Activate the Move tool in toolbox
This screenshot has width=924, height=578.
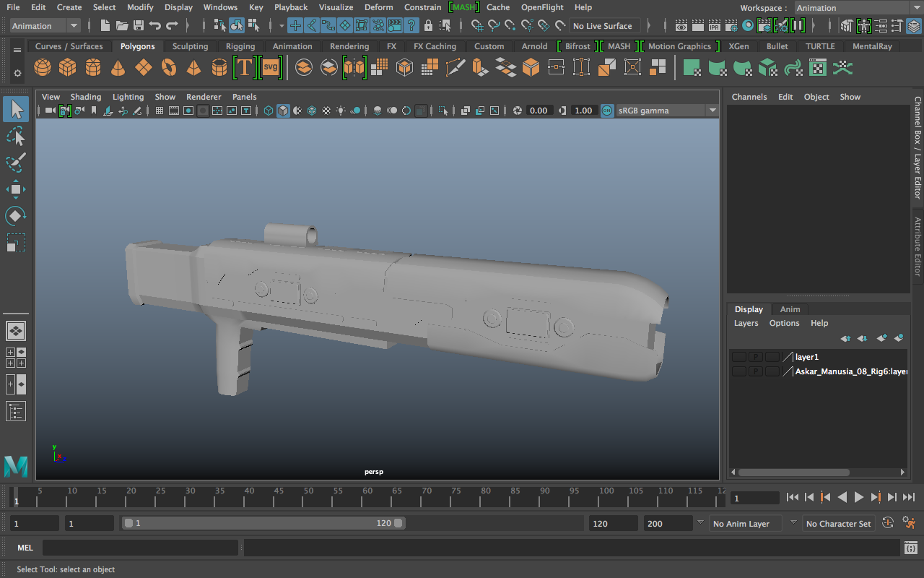pos(16,189)
